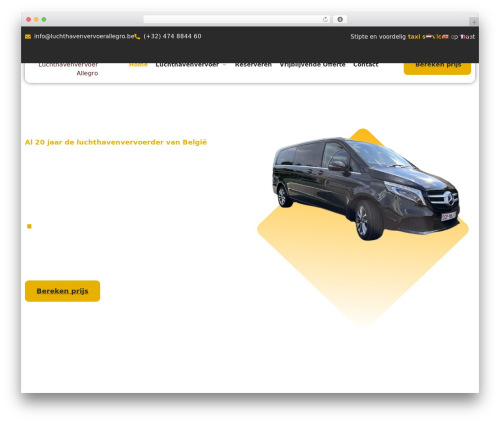Viewport: 500px width, 423px height.
Task: Click the black Mercedes van image
Action: tap(366, 188)
